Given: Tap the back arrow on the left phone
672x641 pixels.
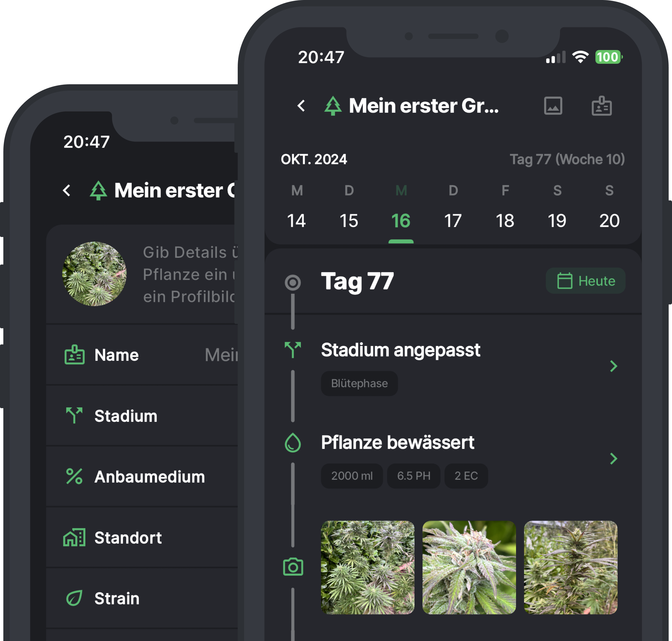Looking at the screenshot, I should pos(67,190).
